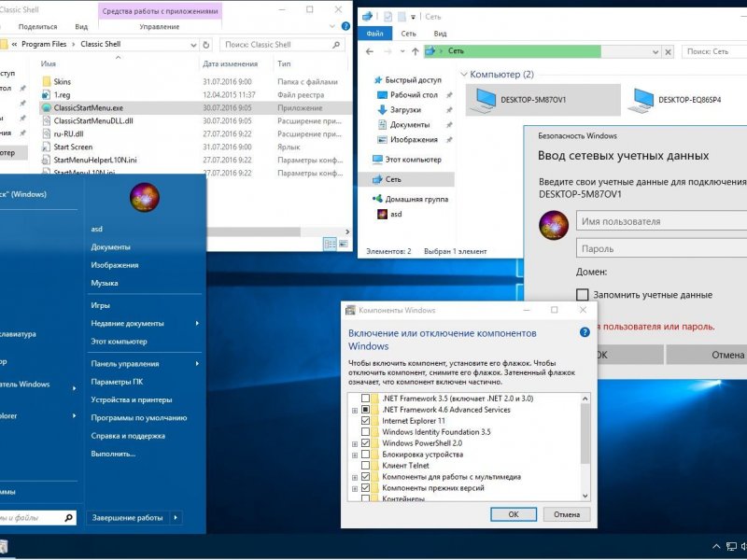Click Start Screen shortcut icon
This screenshot has height=560, width=747.
pyautogui.click(x=46, y=147)
